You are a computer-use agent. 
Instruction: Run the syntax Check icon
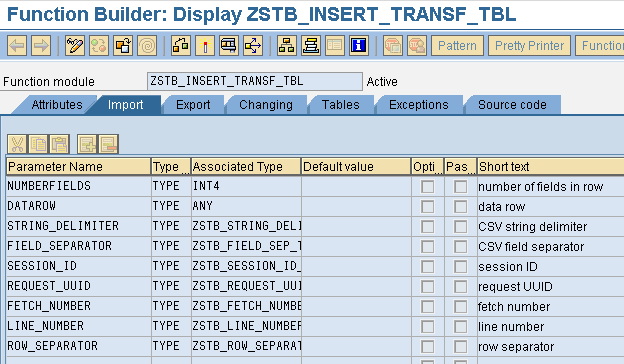coord(181,45)
